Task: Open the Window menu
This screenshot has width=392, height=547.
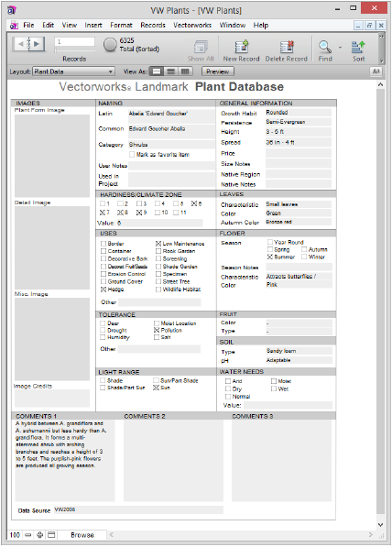Action: (233, 25)
